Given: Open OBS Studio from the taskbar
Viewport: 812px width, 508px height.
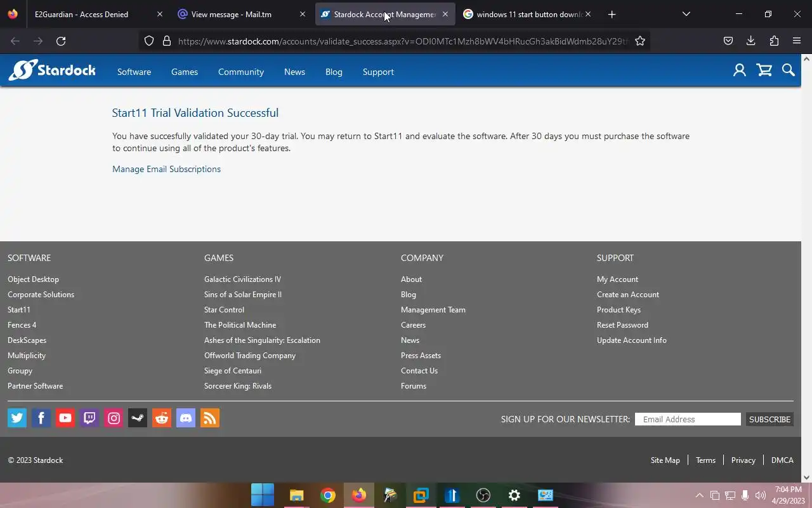Looking at the screenshot, I should click(483, 495).
